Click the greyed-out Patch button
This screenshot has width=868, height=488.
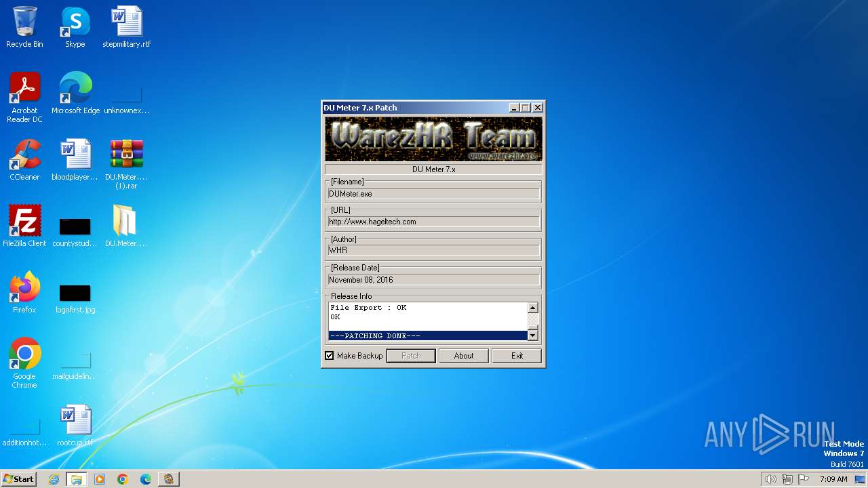click(x=411, y=356)
